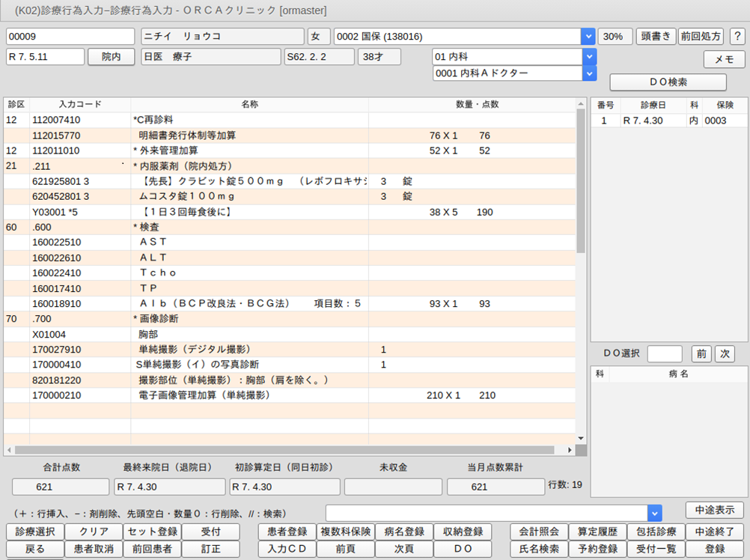
Task: Open 前回処方 previous prescription
Action: click(x=701, y=37)
